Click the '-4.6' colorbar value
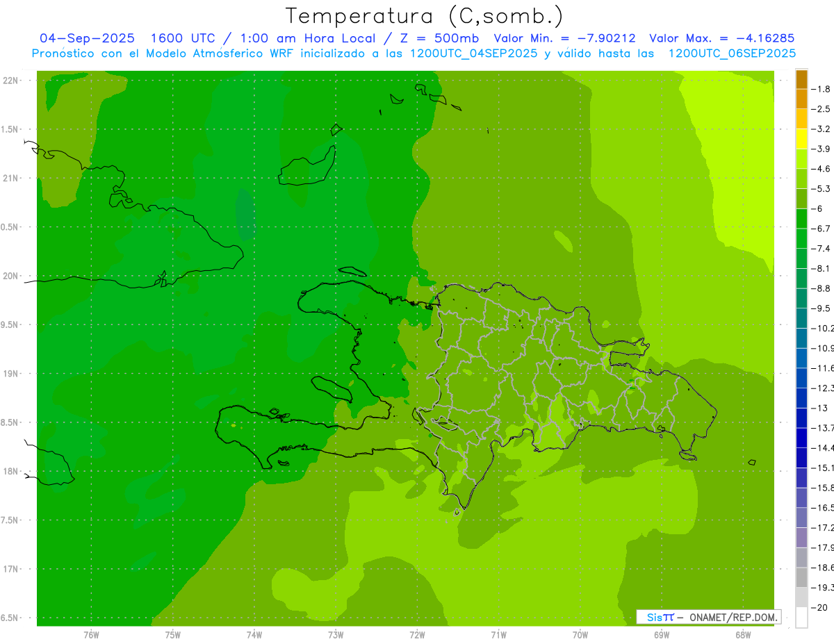Viewport: 834px width, 644px height. [x=821, y=169]
